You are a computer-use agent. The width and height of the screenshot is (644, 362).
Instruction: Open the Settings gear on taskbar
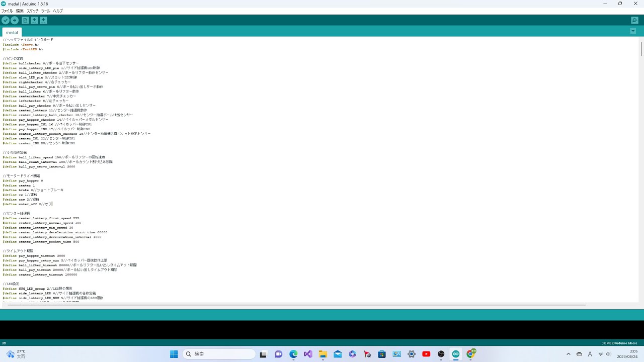click(x=412, y=354)
